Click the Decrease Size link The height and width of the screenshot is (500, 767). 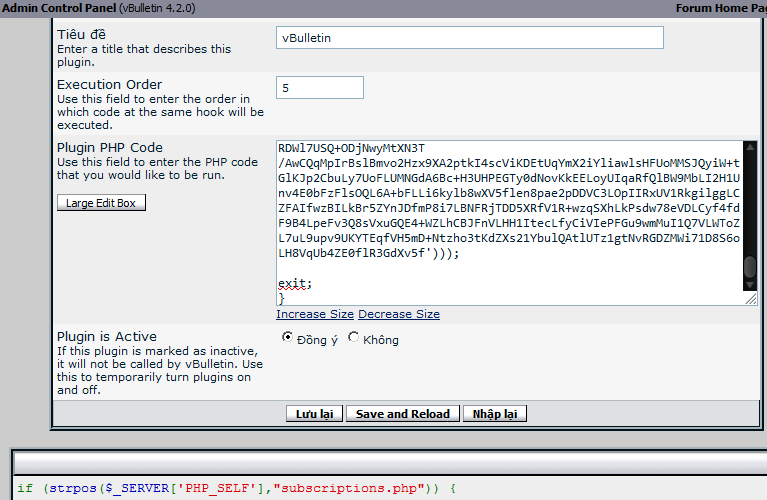399,314
